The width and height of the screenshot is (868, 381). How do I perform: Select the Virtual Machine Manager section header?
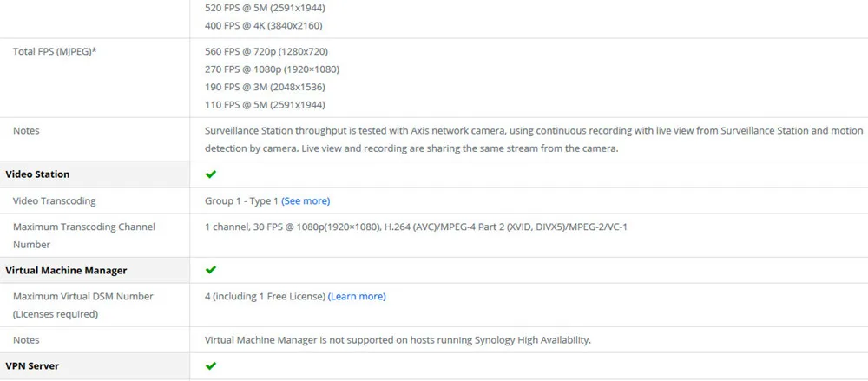(66, 270)
